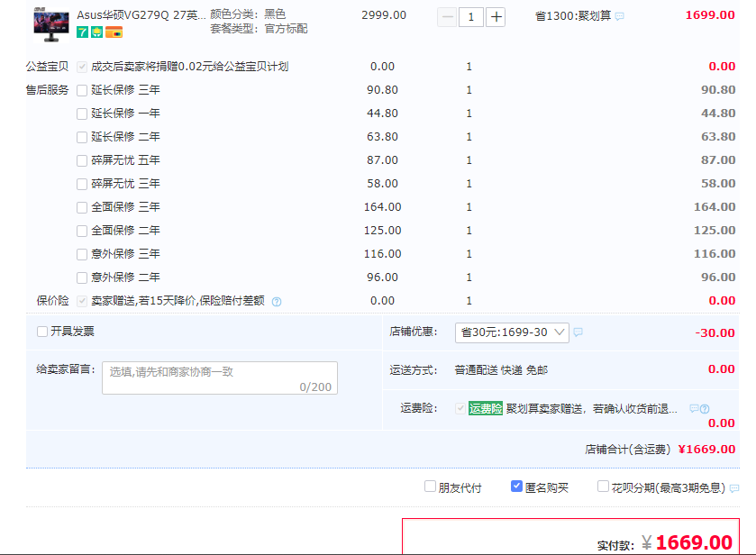
Task: Click the green 7-day return badge icon
Action: click(82, 32)
